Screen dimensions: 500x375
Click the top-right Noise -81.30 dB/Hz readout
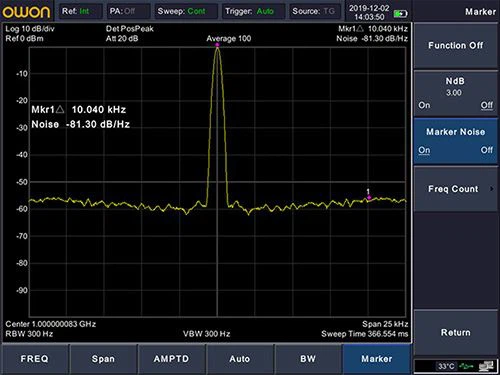click(372, 39)
